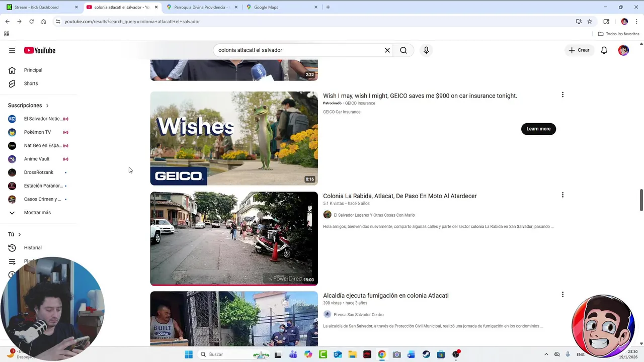Close the colonia atlacatl YouTube tab

[x=156, y=7]
